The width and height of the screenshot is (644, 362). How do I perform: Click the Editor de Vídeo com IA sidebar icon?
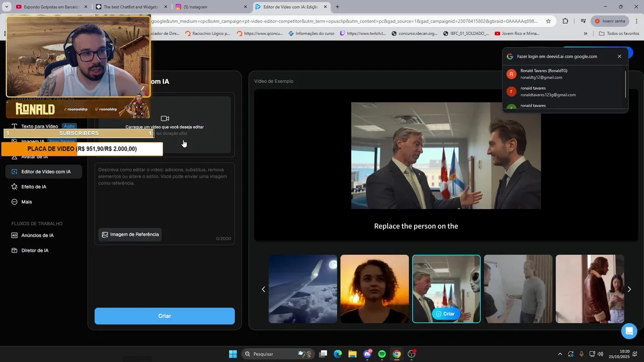point(14,171)
